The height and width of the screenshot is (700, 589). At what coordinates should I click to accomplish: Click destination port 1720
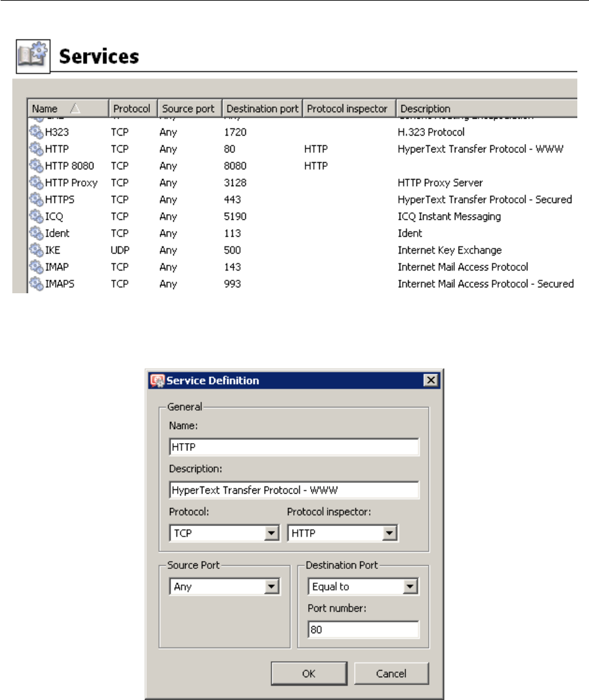click(x=235, y=132)
